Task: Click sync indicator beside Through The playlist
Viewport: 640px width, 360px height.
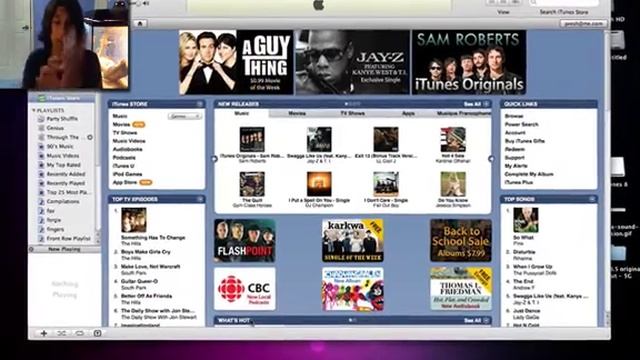Action: tap(90, 138)
